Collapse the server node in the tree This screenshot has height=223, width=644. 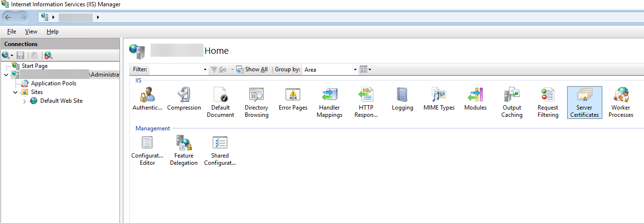5,75
